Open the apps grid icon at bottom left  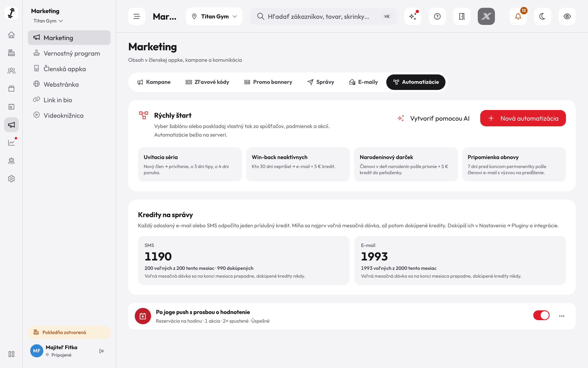tap(11, 354)
